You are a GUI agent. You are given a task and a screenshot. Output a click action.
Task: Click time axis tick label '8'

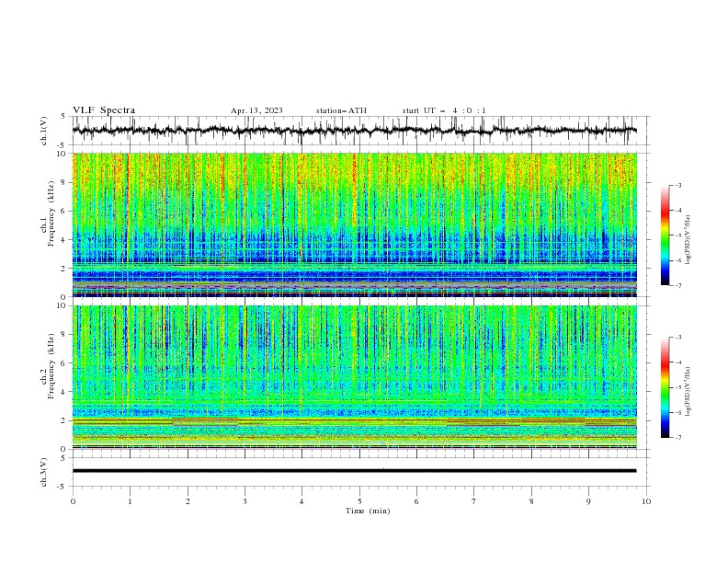[531, 501]
